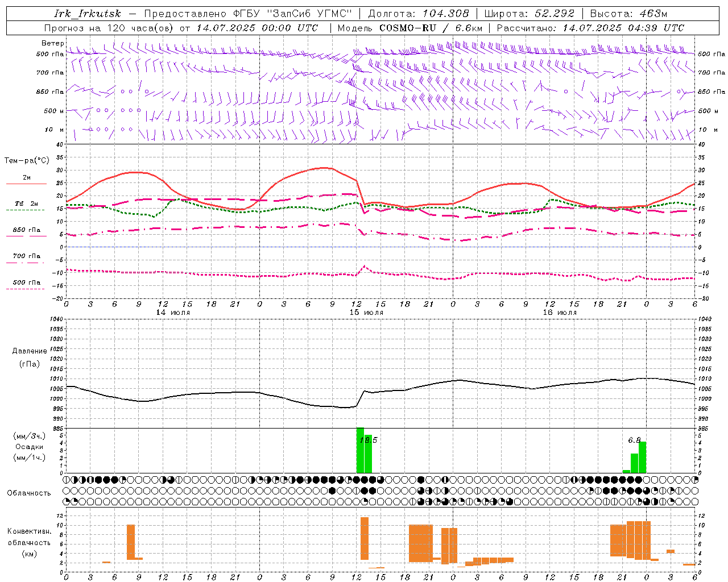Click the tallest green precipitation bar on 15 июля

coord(360,450)
